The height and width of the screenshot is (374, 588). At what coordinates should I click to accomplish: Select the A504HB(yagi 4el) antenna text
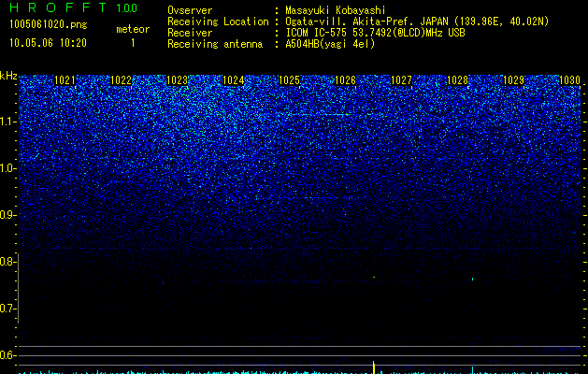click(x=330, y=44)
